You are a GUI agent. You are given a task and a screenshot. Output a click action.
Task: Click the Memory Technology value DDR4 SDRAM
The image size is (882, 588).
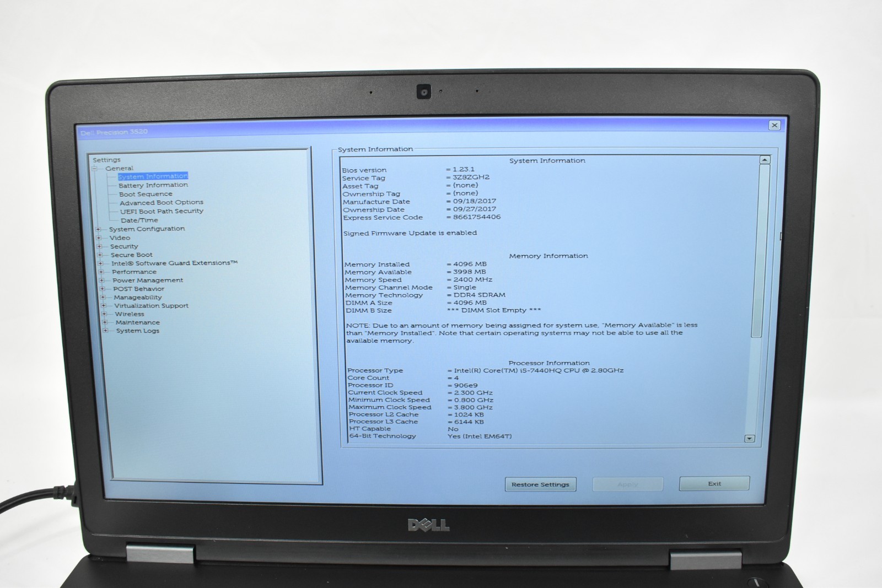pyautogui.click(x=479, y=295)
